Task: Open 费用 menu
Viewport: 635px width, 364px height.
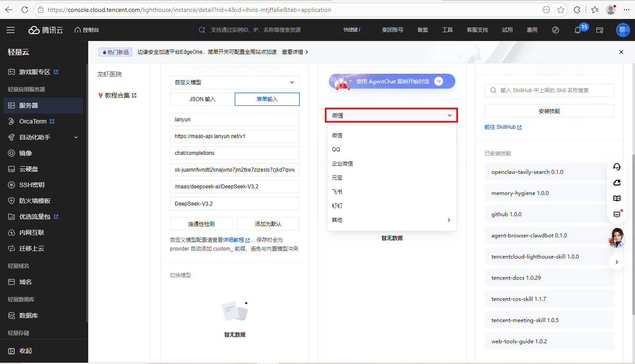Action: pos(532,30)
